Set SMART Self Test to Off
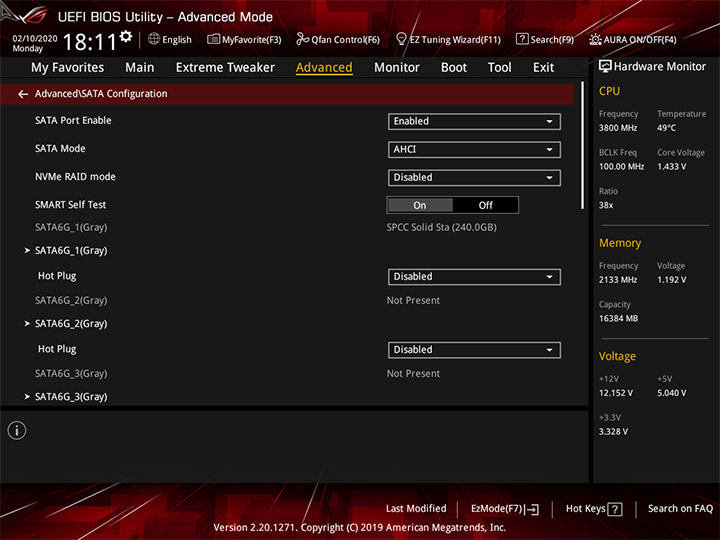 (x=485, y=205)
